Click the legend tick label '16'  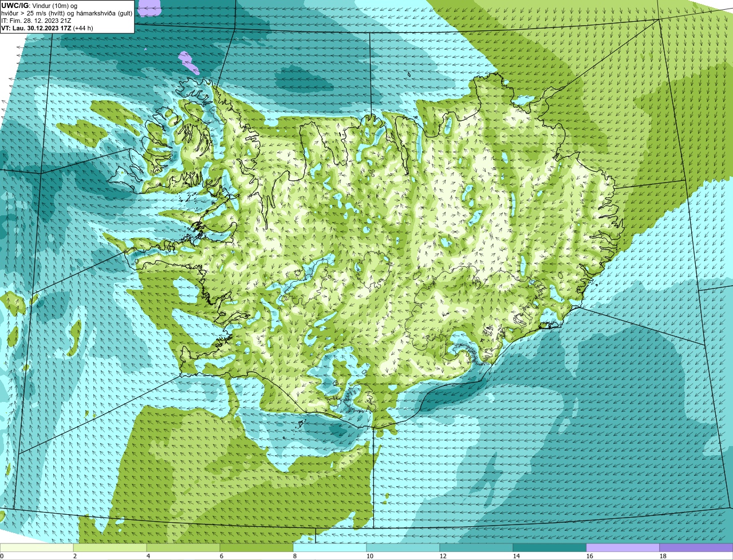coord(590,556)
